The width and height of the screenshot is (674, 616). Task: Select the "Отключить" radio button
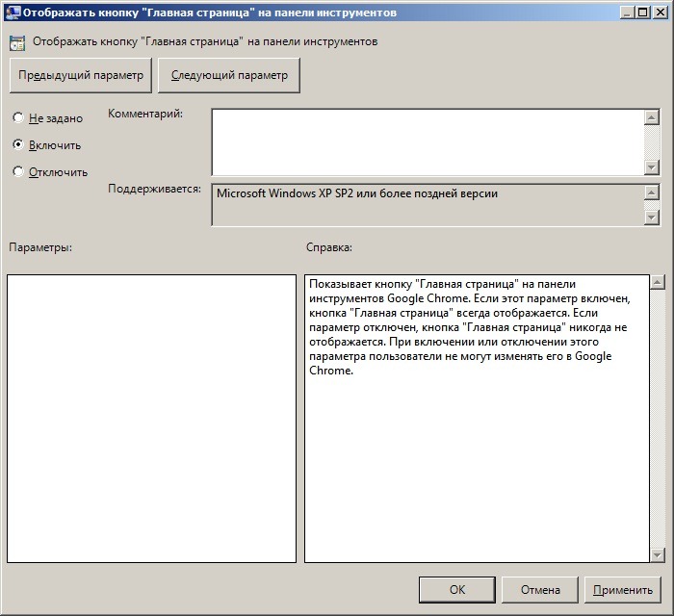coord(18,172)
